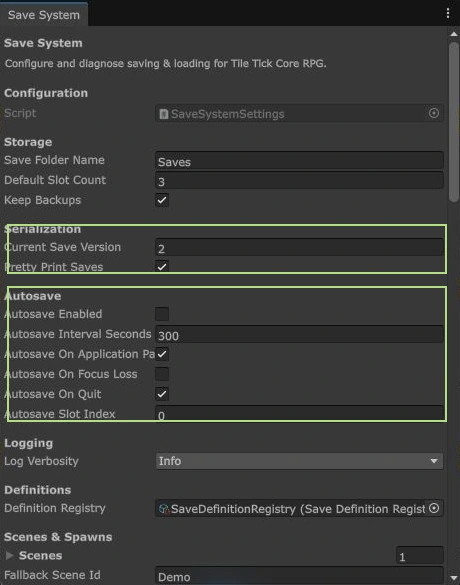Click the Scenes & Spawns header
This screenshot has height=585, width=460.
[58, 537]
